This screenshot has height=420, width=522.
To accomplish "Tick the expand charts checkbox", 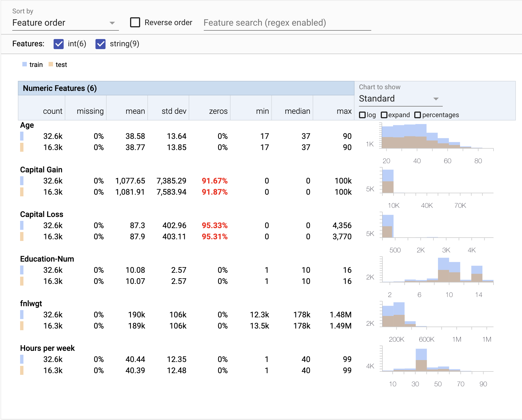I will tap(384, 115).
